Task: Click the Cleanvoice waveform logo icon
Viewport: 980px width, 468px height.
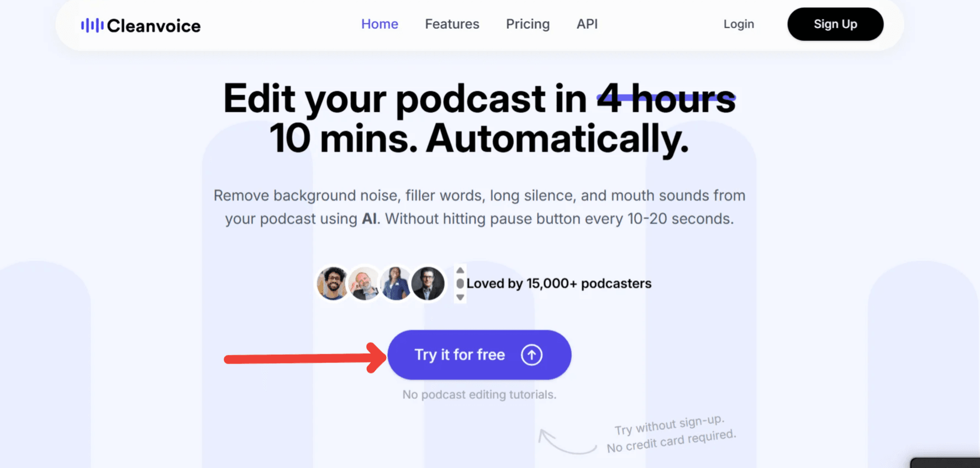Action: (x=92, y=25)
